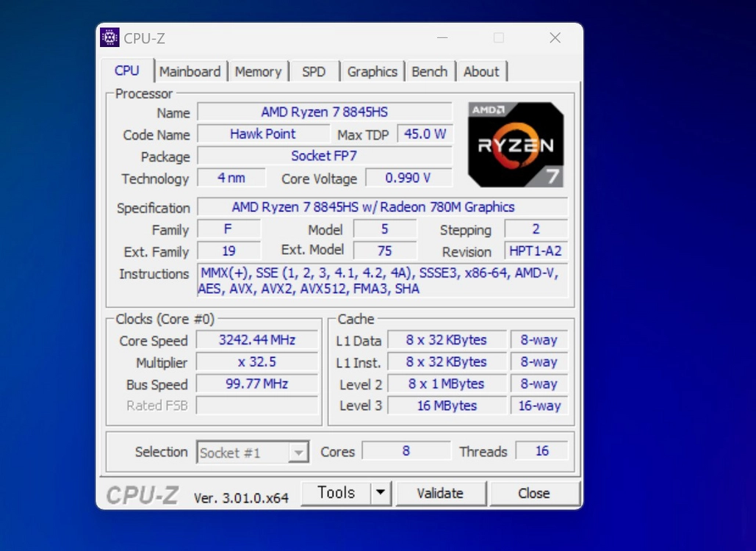Select the SPD tab

coord(314,72)
